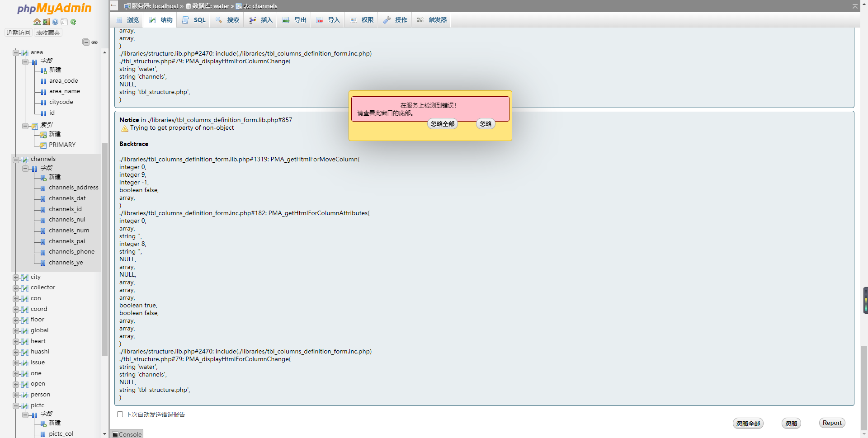This screenshot has width=868, height=438.
Task: Open the SQL tab
Action: (193, 20)
